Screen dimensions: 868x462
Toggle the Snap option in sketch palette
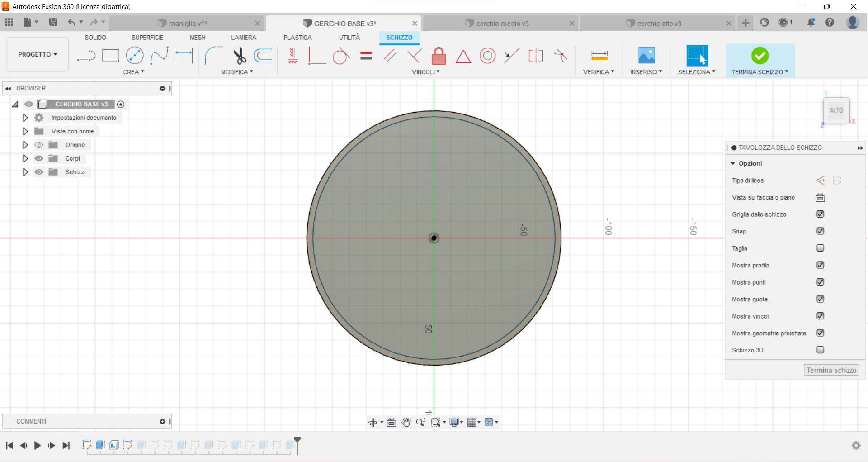[821, 231]
